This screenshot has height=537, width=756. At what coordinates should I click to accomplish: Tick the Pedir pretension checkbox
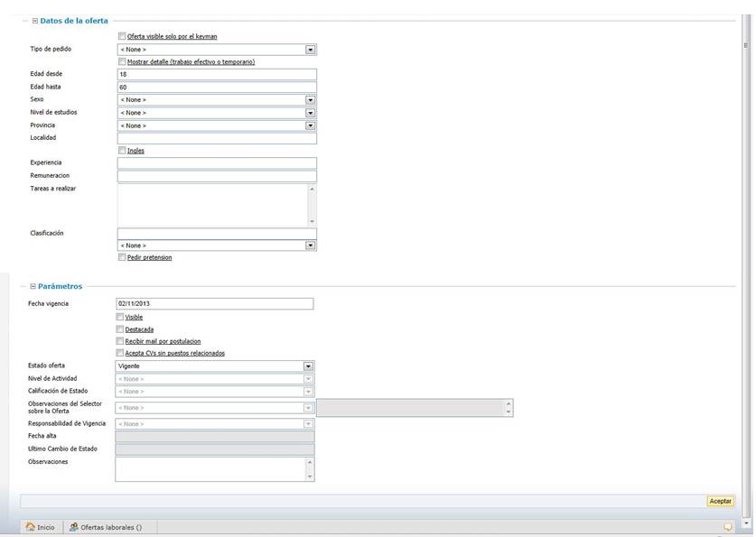(x=122, y=257)
